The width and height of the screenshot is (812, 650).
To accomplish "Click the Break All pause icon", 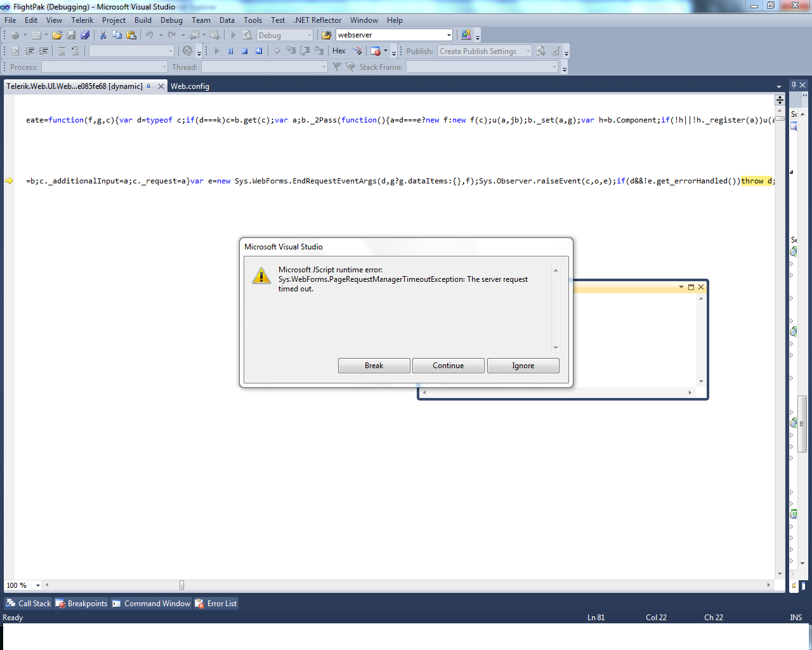I will click(231, 51).
